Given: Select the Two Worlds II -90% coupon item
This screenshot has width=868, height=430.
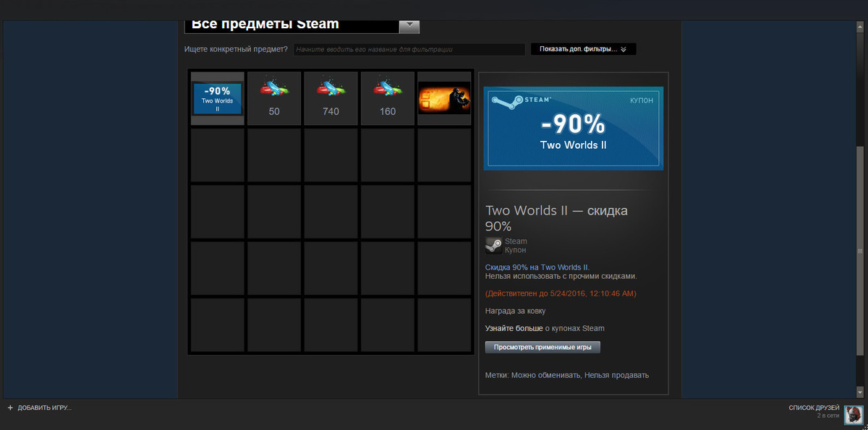Looking at the screenshot, I should (217, 99).
